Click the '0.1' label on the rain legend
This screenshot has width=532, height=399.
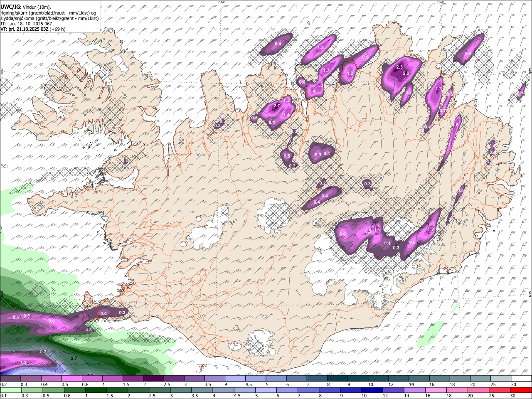(x=3, y=396)
